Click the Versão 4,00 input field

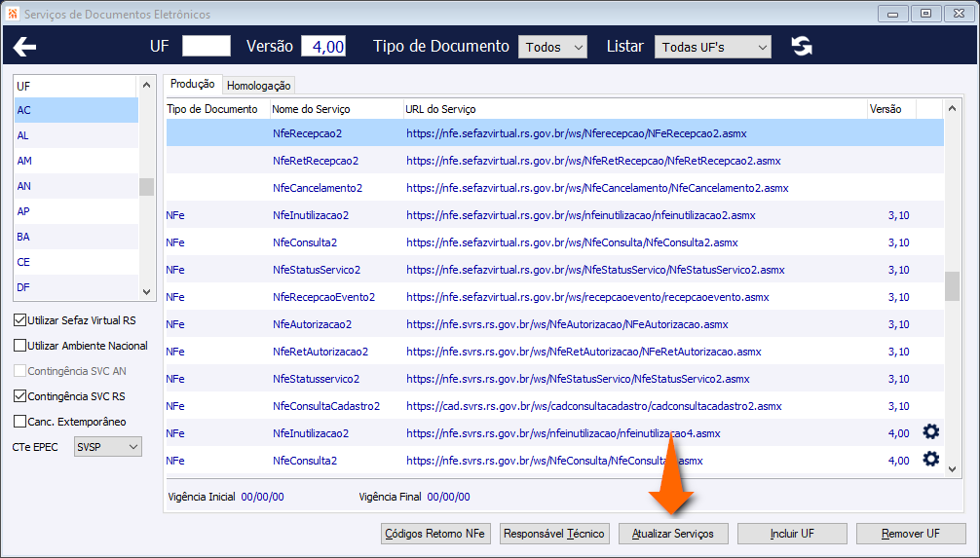tap(323, 46)
